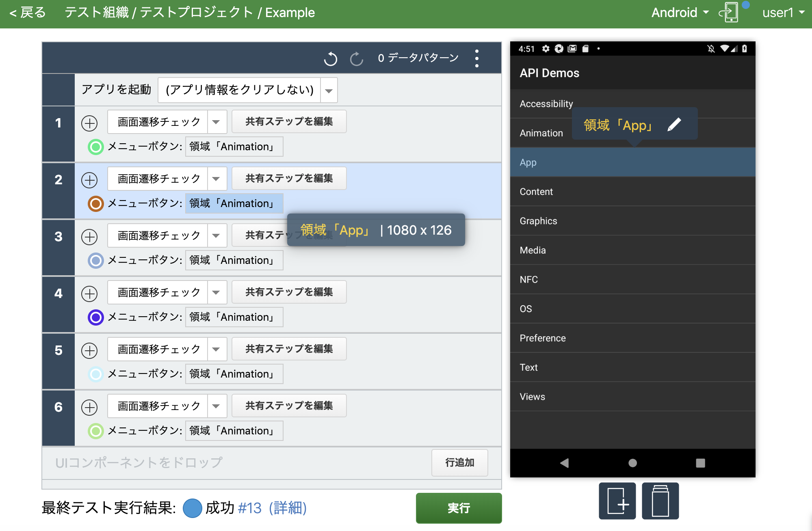Select Media in the API Demos list

click(x=632, y=250)
